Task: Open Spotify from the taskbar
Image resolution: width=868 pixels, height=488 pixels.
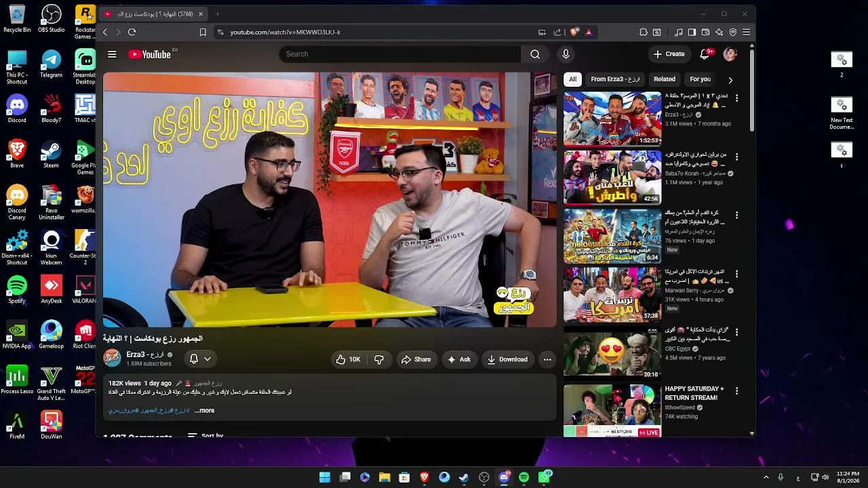Action: [524, 477]
